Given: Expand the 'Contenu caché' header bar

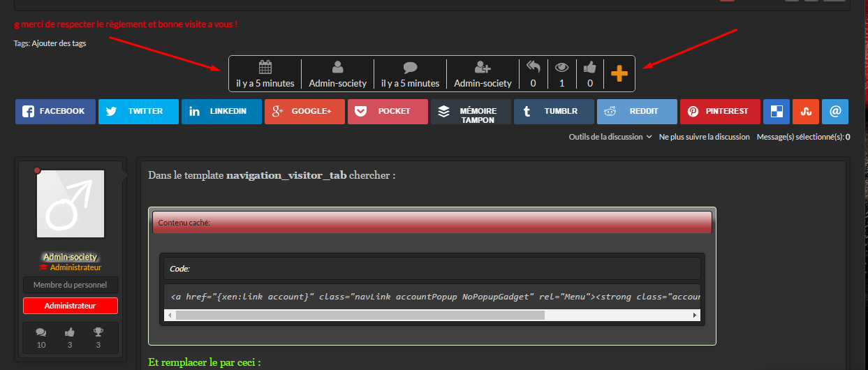Looking at the screenshot, I should point(432,223).
